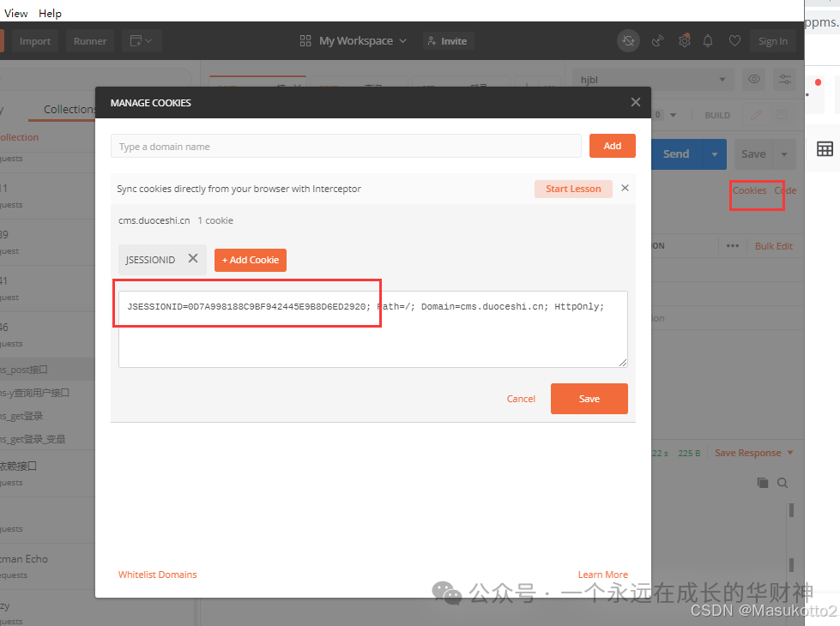The width and height of the screenshot is (840, 626).
Task: Save the edited cookie
Action: (589, 399)
